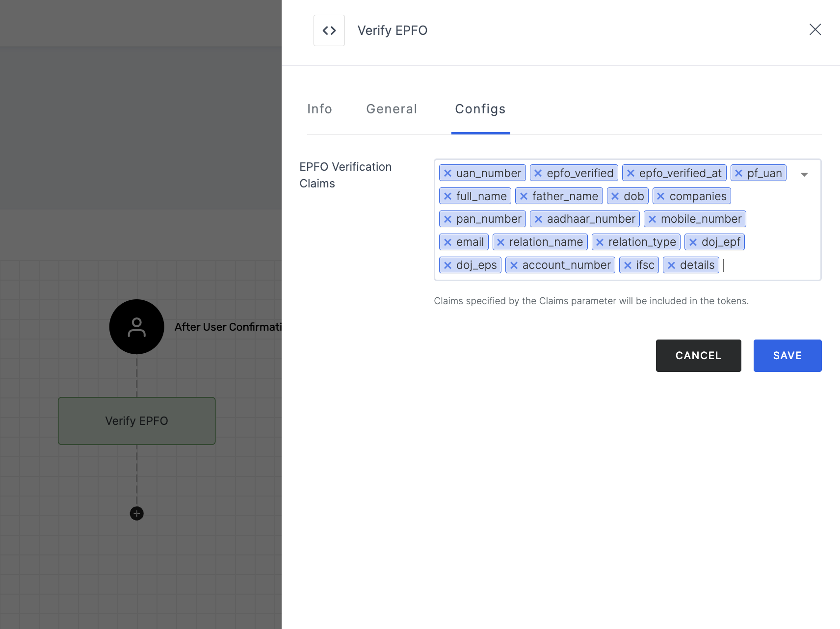Remove the mobile_number claim tag
Viewport: 840px width, 629px height.
pyautogui.click(x=652, y=219)
